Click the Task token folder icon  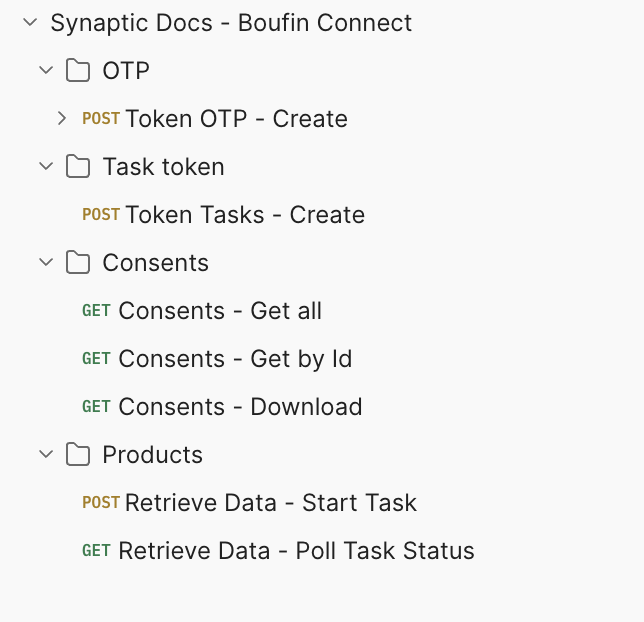(x=77, y=167)
